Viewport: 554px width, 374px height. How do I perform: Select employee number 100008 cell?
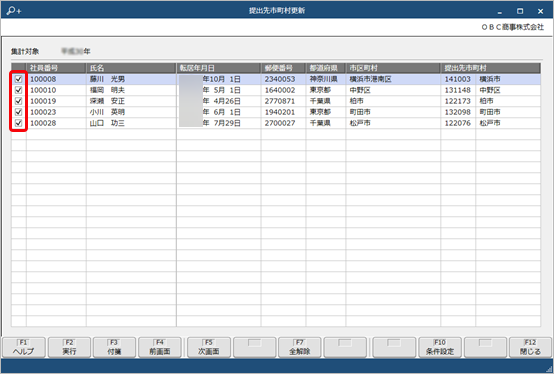pyautogui.click(x=56, y=79)
